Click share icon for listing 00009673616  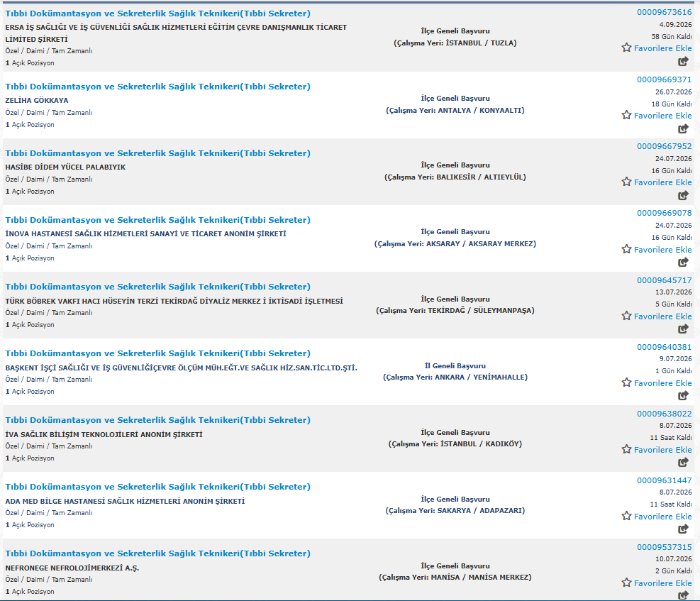click(x=683, y=62)
